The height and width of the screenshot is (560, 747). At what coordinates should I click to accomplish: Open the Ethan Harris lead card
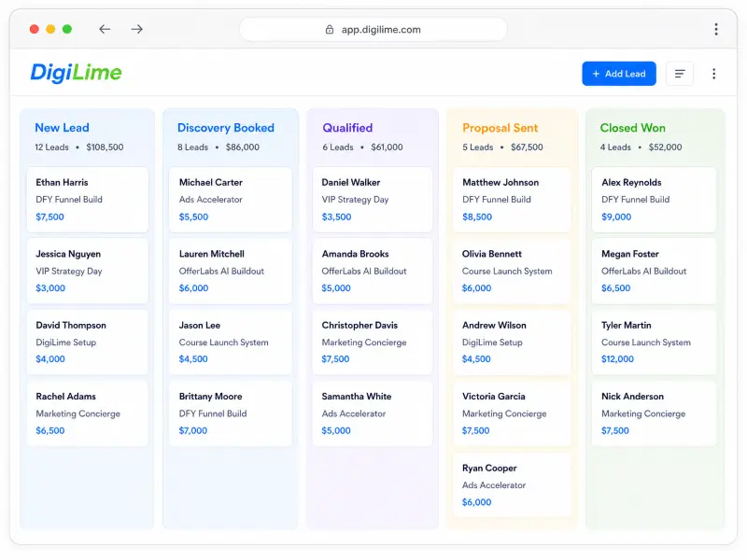(88, 200)
